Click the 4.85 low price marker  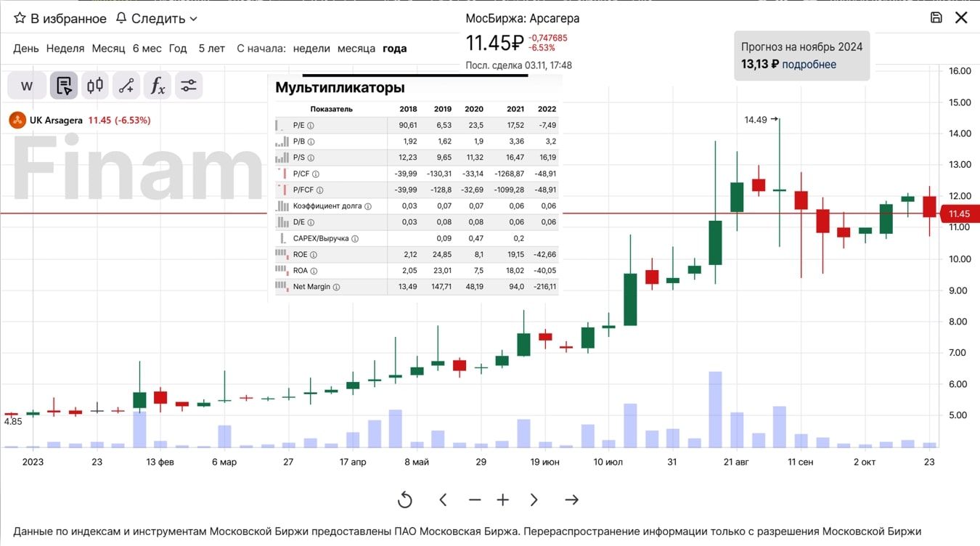tap(12, 421)
